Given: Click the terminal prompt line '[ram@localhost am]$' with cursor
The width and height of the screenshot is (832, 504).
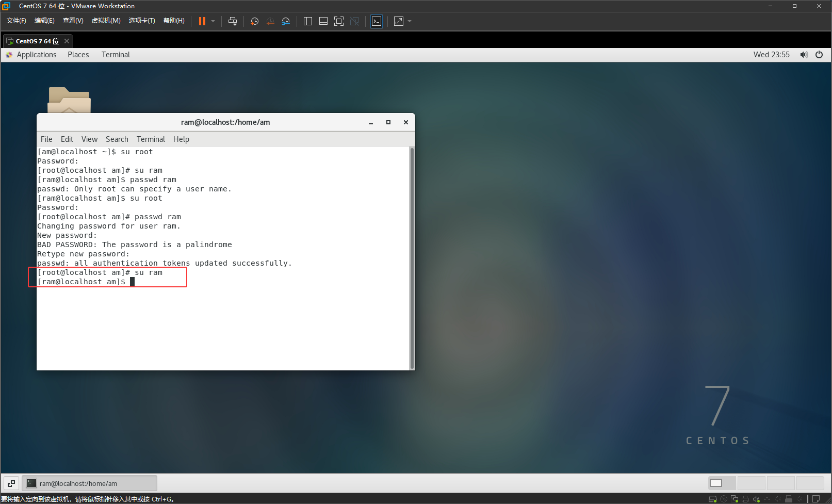Looking at the screenshot, I should [86, 282].
